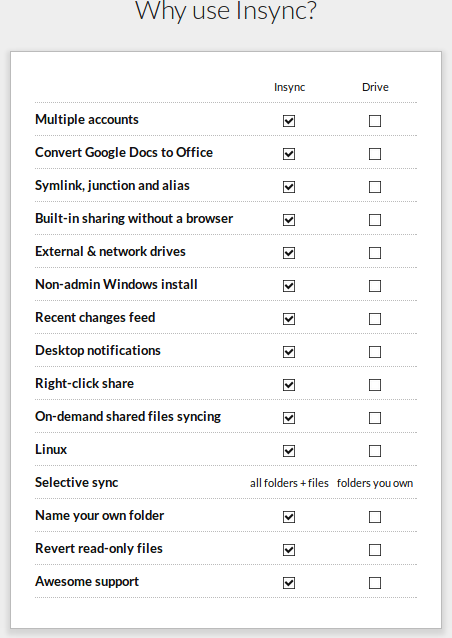Toggle Insync checkbox for Desktop notifications
The height and width of the screenshot is (638, 452).
289,352
